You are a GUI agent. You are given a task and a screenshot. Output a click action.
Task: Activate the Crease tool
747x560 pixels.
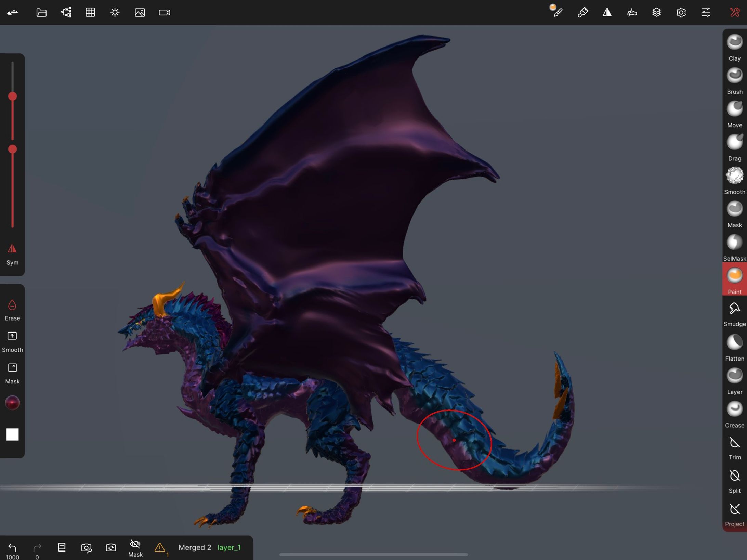(x=734, y=409)
